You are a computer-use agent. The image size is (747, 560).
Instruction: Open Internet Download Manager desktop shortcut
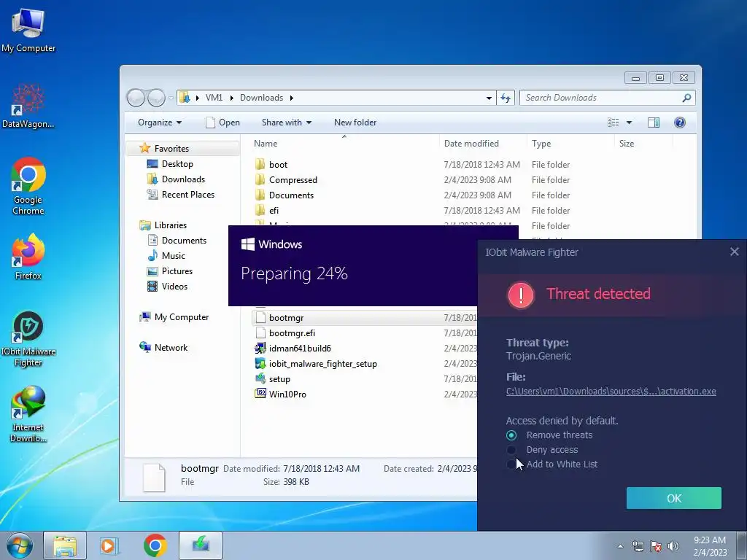pos(28,414)
